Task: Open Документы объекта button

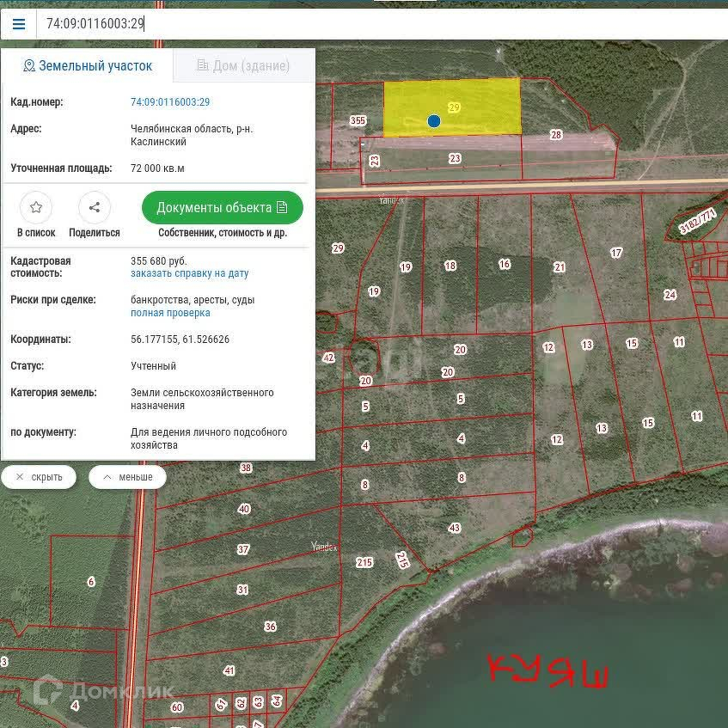Action: [x=222, y=207]
